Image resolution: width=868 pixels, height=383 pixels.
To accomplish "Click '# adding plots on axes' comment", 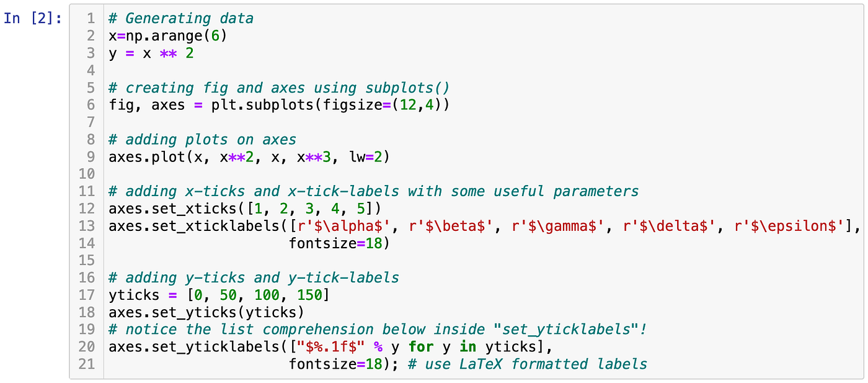I will [202, 140].
